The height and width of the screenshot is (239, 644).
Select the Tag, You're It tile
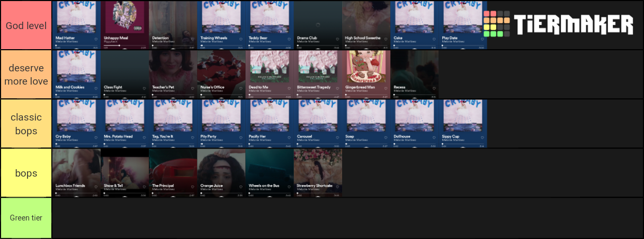(173, 123)
